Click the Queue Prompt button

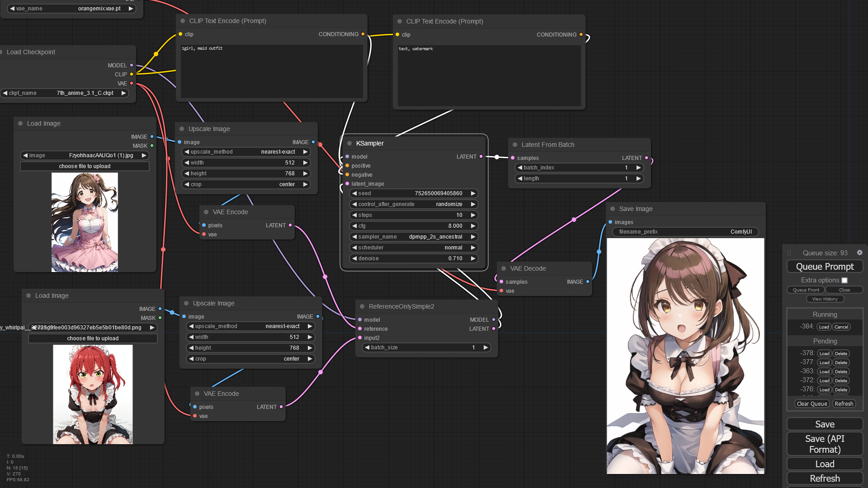(x=825, y=266)
